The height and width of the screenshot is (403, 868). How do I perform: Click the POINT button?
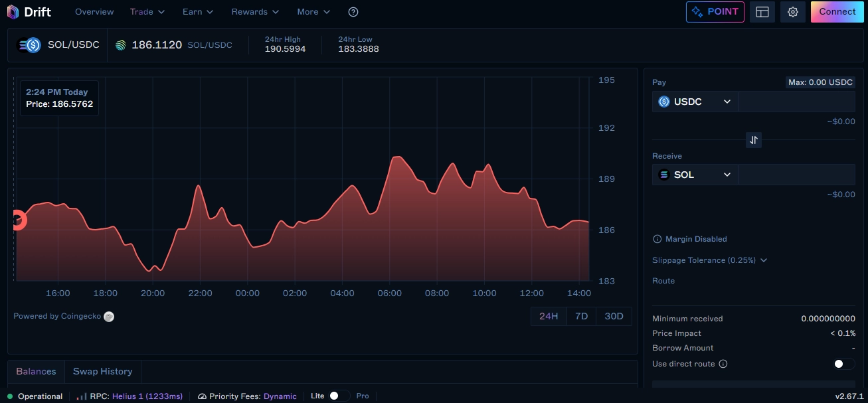[715, 12]
